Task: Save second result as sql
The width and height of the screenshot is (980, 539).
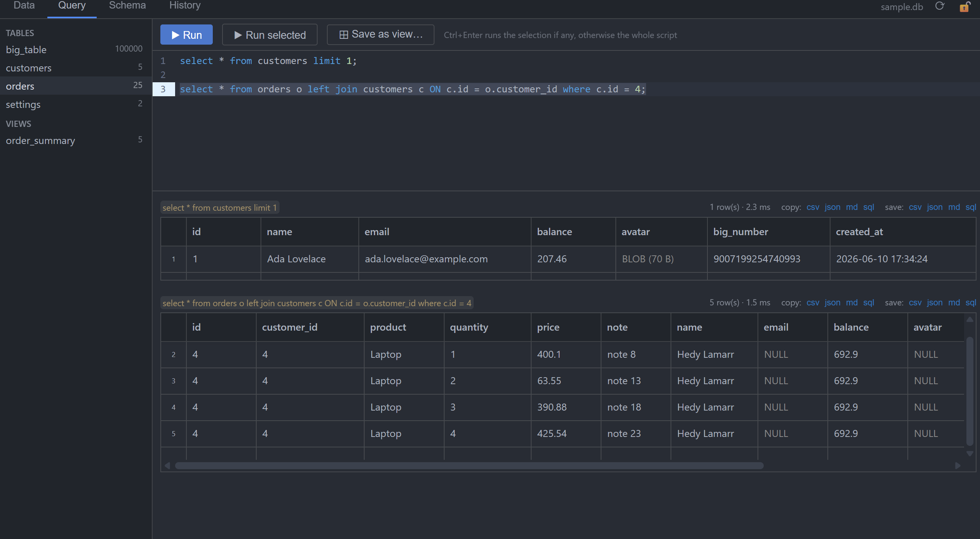Action: point(971,303)
